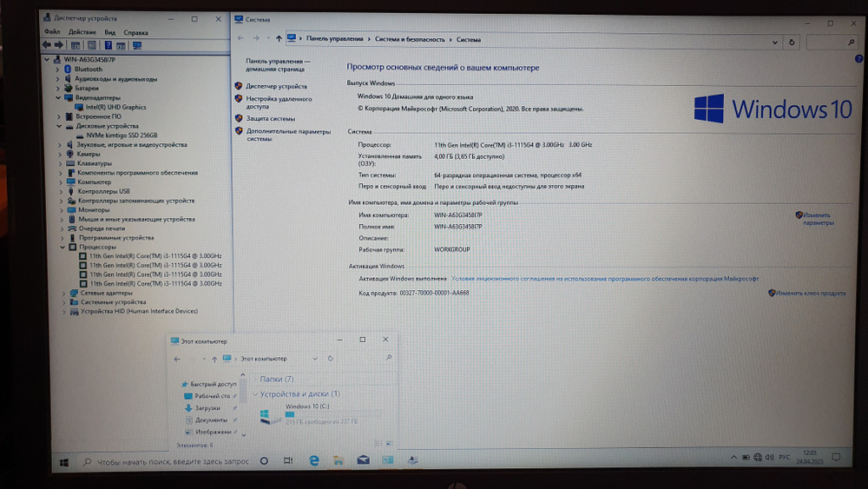Open the Microsoft license terms link
This screenshot has height=489, width=868.
click(605, 279)
